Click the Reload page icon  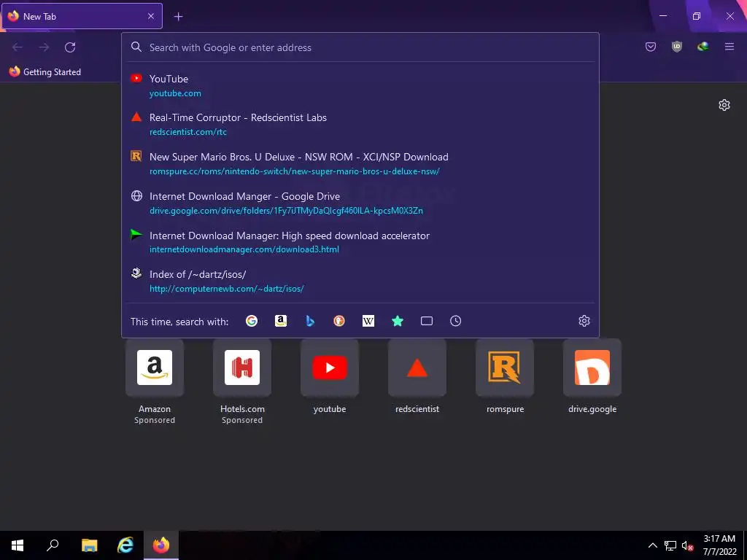pyautogui.click(x=70, y=47)
